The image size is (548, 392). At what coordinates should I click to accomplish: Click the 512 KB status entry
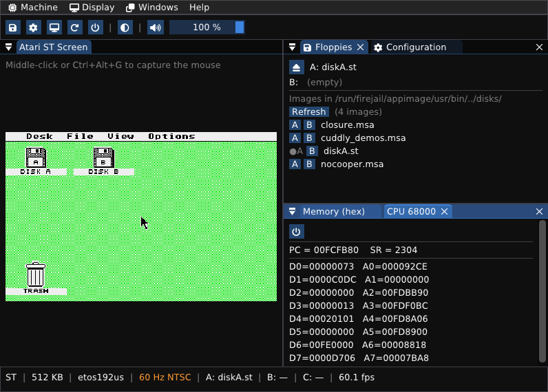pyautogui.click(x=48, y=378)
